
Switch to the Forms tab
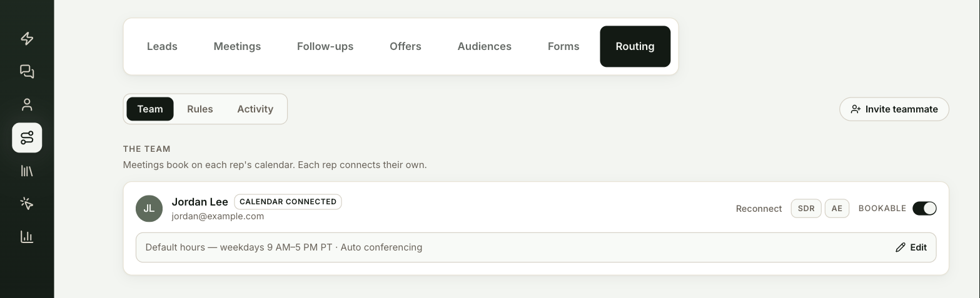click(563, 46)
